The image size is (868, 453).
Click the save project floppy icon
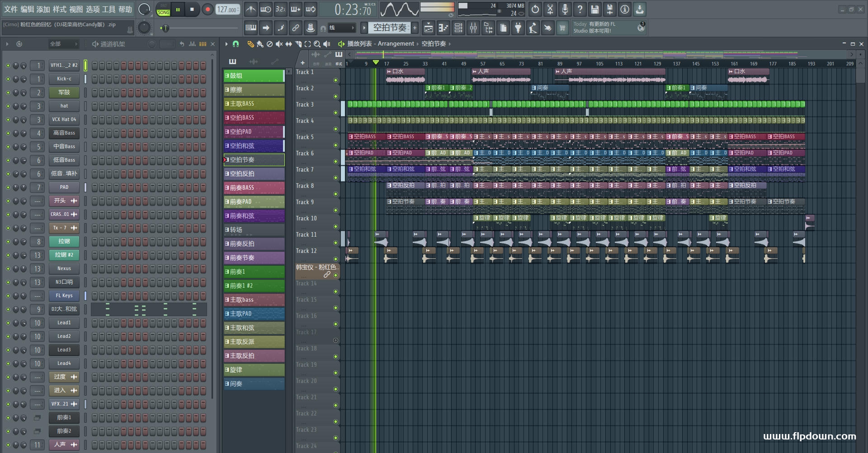tap(594, 9)
